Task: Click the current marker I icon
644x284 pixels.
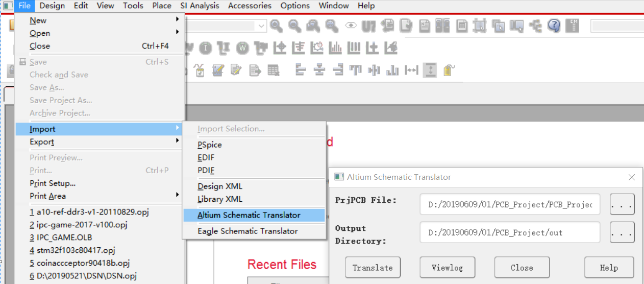Action: click(x=205, y=48)
